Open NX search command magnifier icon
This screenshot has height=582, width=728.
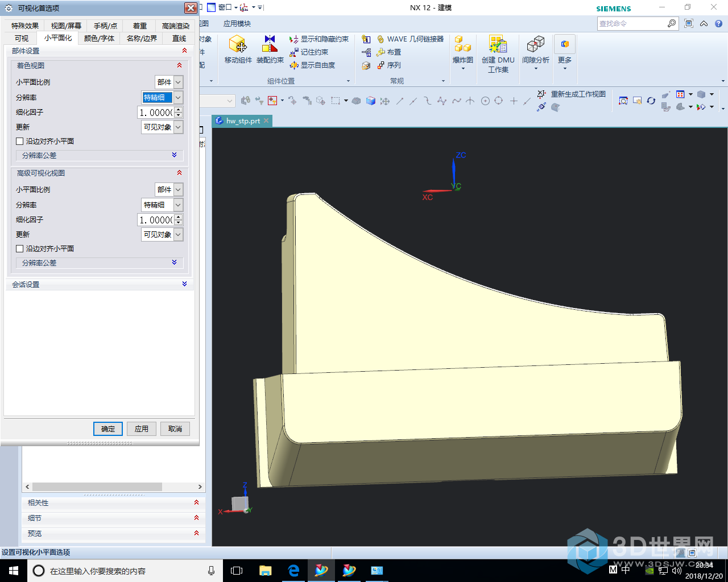point(672,23)
